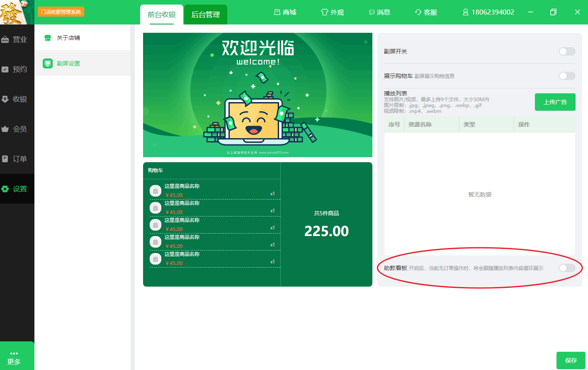Open the 营业 section in the sidebar

tap(17, 38)
